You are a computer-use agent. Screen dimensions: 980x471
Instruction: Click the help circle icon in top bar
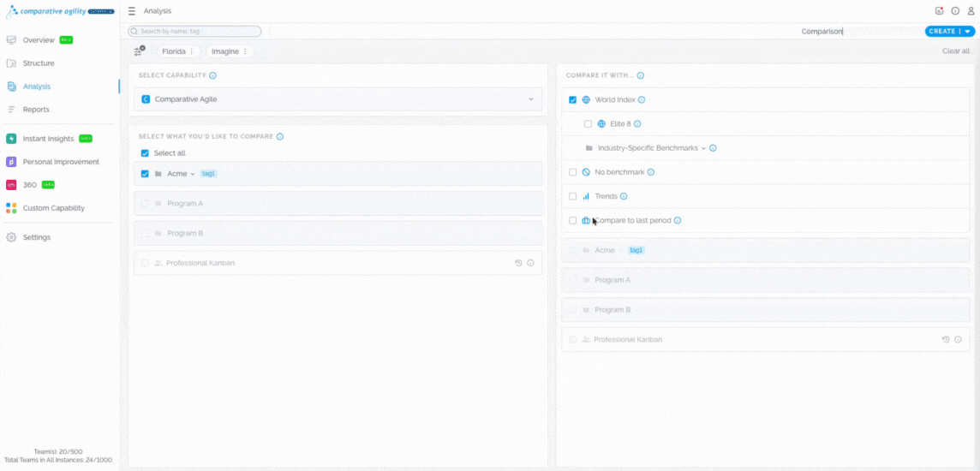955,11
